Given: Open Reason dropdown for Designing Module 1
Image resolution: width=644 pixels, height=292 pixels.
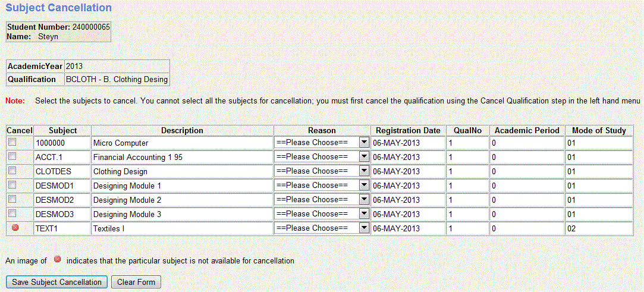Looking at the screenshot, I should pos(322,186).
